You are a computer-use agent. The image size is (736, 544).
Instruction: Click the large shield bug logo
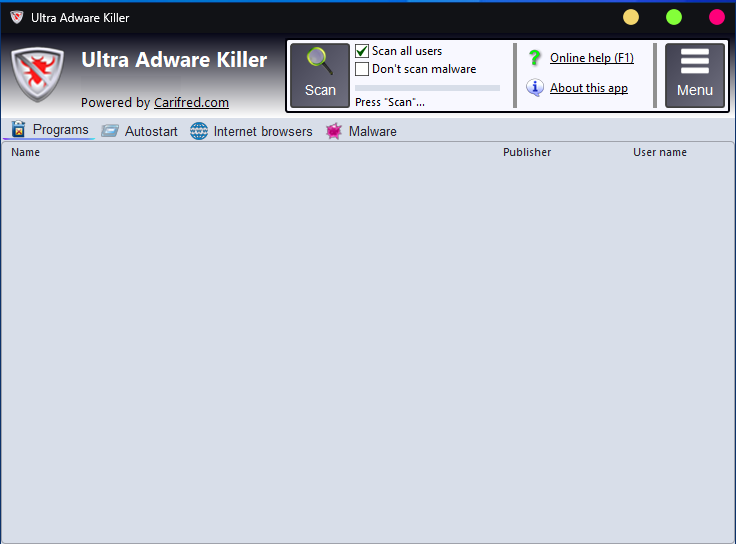point(38,74)
